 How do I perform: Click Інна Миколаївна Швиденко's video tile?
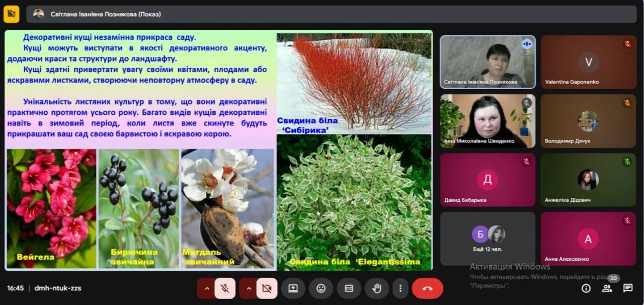tap(487, 121)
